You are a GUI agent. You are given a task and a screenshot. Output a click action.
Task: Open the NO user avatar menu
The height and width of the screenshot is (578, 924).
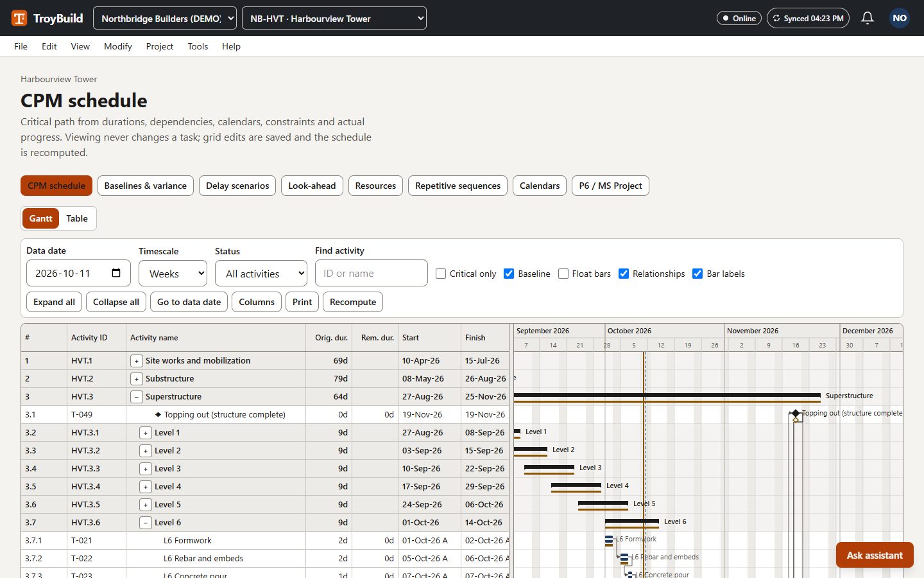pos(900,18)
